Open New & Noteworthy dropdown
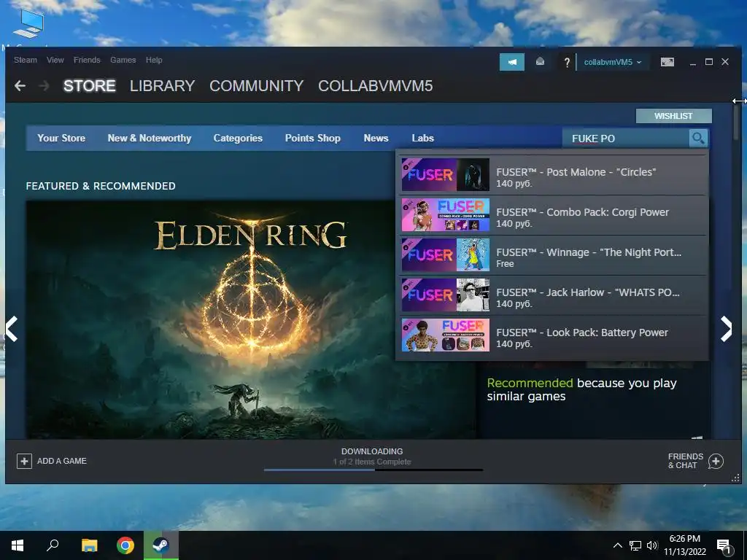The width and height of the screenshot is (747, 560). pyautogui.click(x=149, y=138)
